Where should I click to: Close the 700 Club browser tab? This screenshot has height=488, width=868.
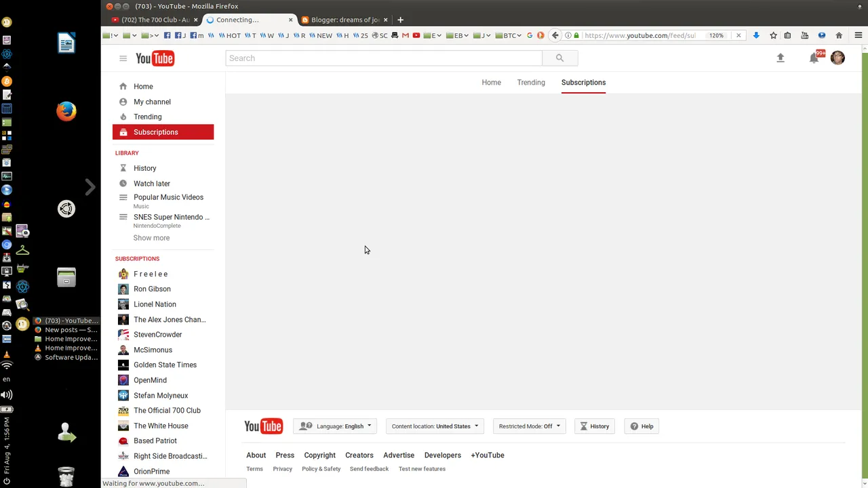(196, 20)
